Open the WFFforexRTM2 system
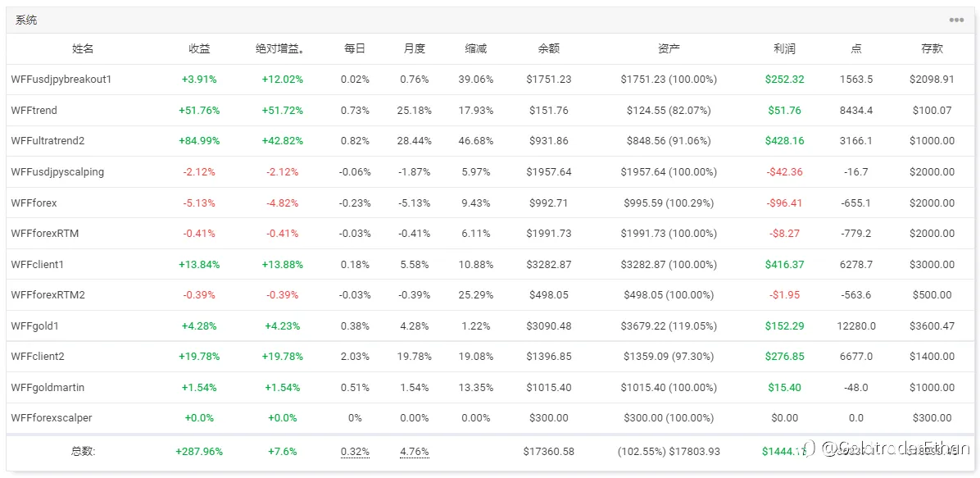The width and height of the screenshot is (980, 478). tap(48, 294)
